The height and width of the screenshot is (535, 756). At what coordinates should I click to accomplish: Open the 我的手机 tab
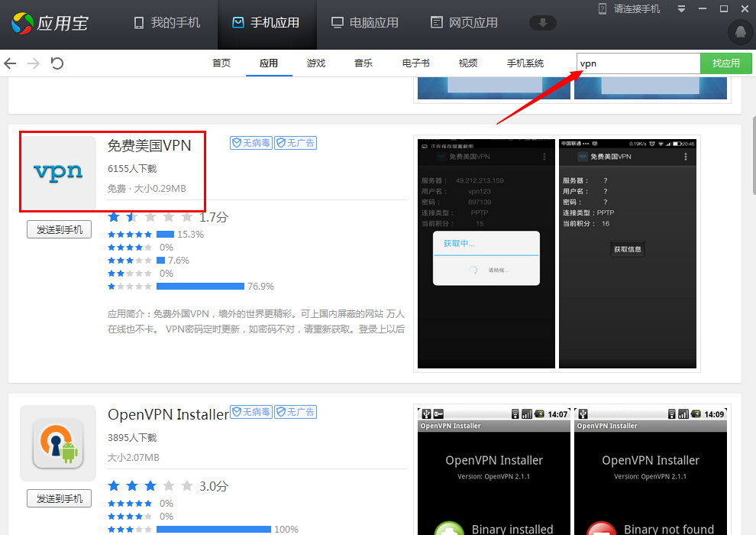(166, 23)
